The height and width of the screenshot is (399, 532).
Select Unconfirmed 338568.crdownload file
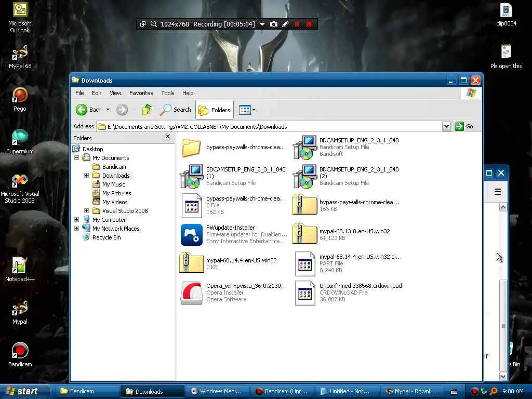(348, 292)
